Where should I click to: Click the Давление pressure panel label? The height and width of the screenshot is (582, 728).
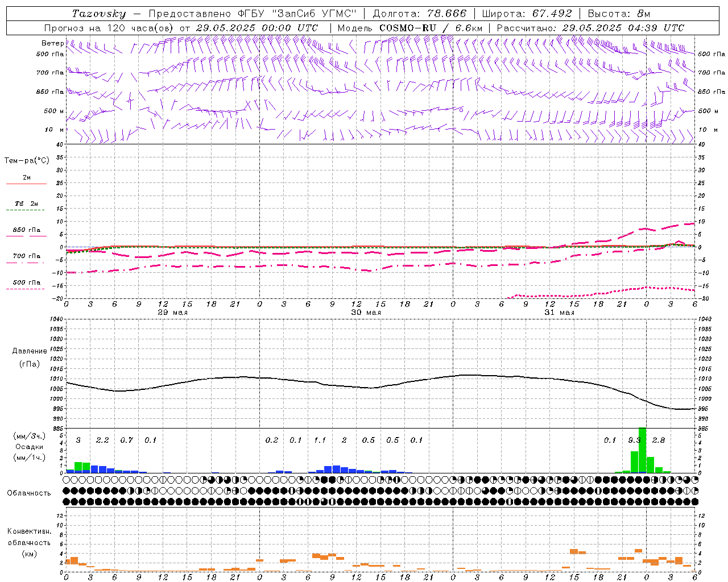point(30,351)
